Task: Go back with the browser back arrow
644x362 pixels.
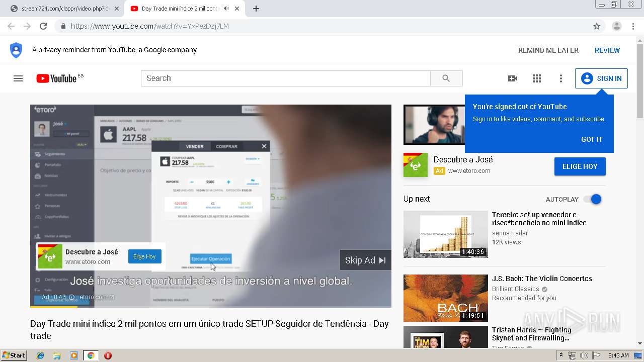Action: [12, 26]
